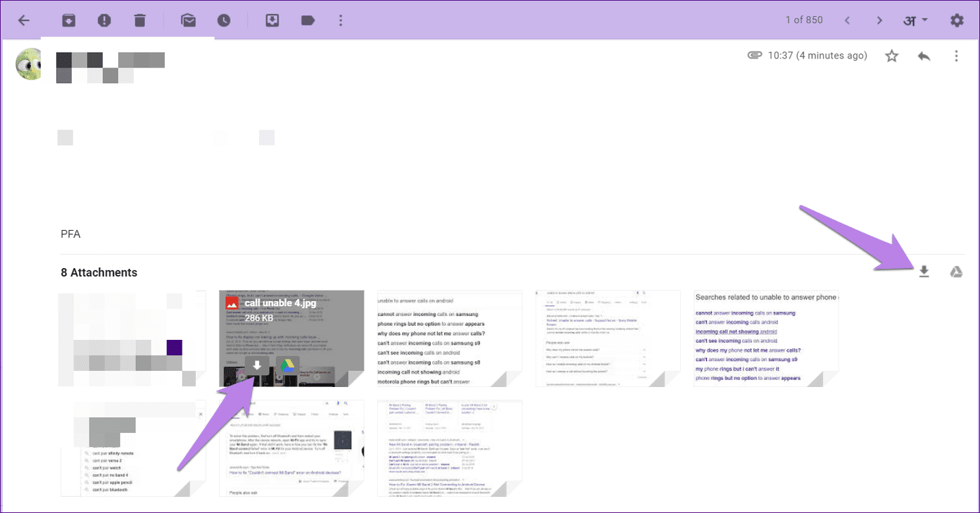Open the toolbar three-dot More menu
This screenshot has height=513, width=980.
(x=341, y=20)
